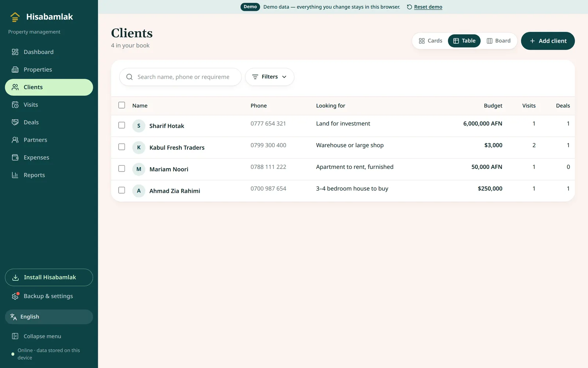
Task: Select the Table view tab
Action: (464, 41)
